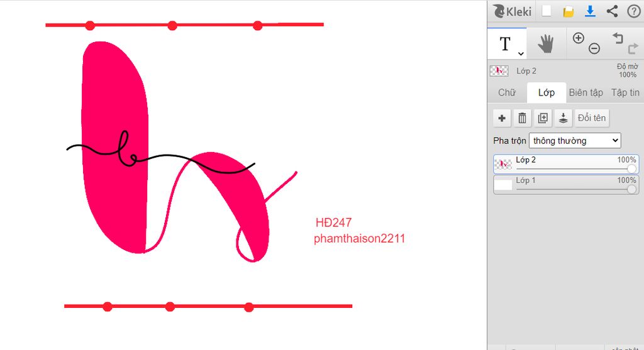Open the Pha trộn blend mode dropdown

(x=575, y=141)
